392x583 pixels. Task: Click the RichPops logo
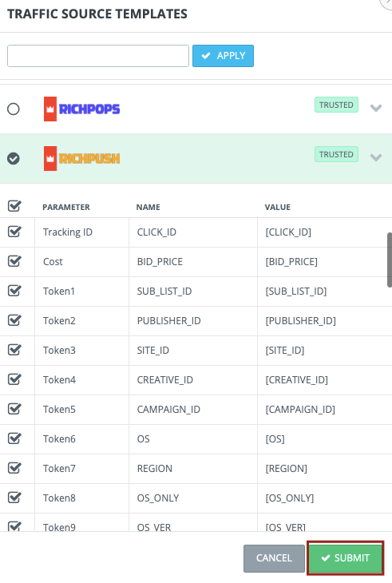pyautogui.click(x=81, y=109)
